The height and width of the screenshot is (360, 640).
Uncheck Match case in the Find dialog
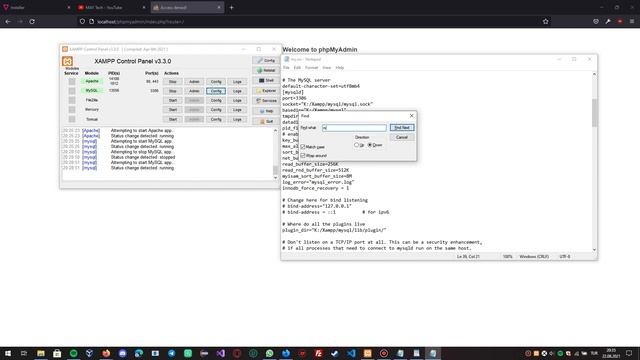point(303,147)
